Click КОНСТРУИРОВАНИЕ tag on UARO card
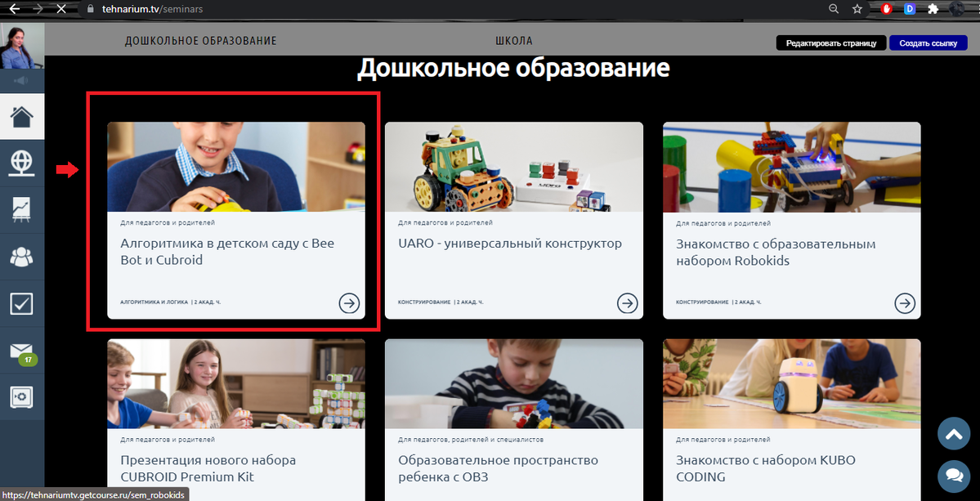 (x=424, y=302)
